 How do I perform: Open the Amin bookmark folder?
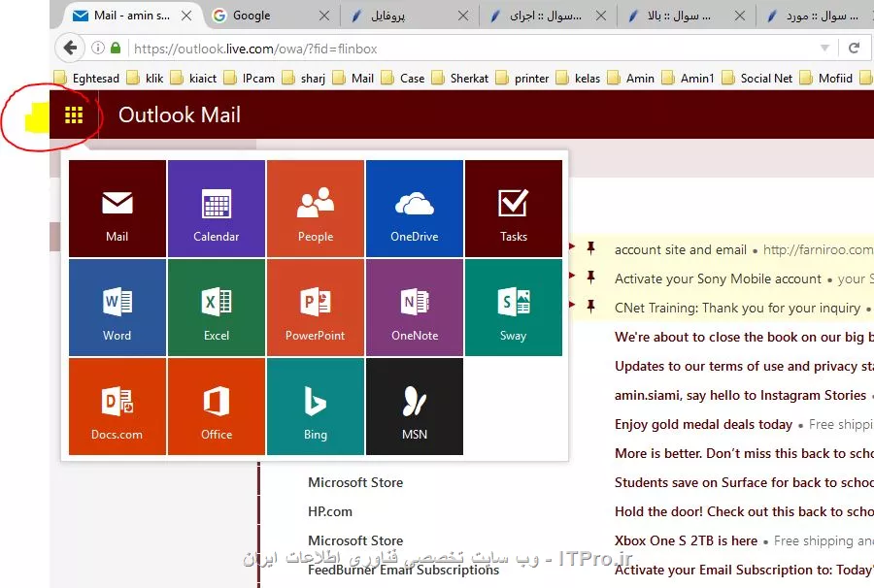tap(631, 79)
